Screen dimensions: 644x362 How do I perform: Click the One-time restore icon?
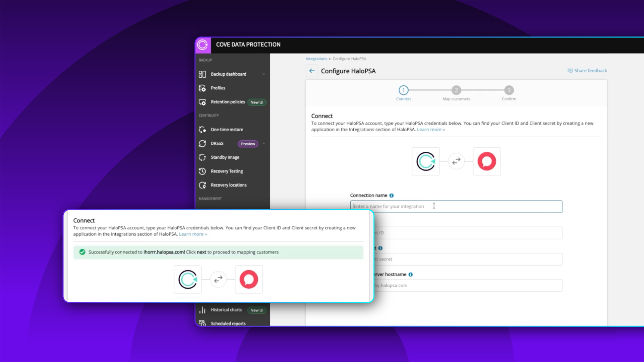tap(202, 130)
